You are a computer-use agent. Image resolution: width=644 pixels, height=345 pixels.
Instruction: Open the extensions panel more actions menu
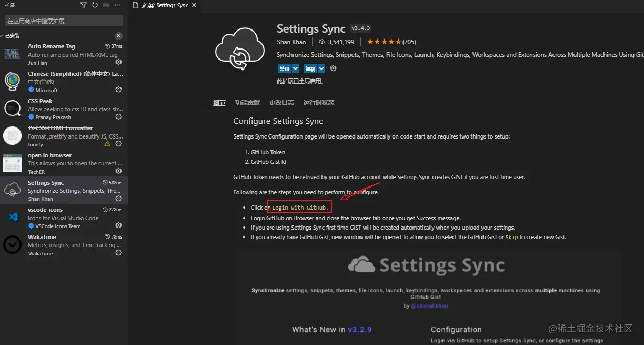pyautogui.click(x=117, y=5)
